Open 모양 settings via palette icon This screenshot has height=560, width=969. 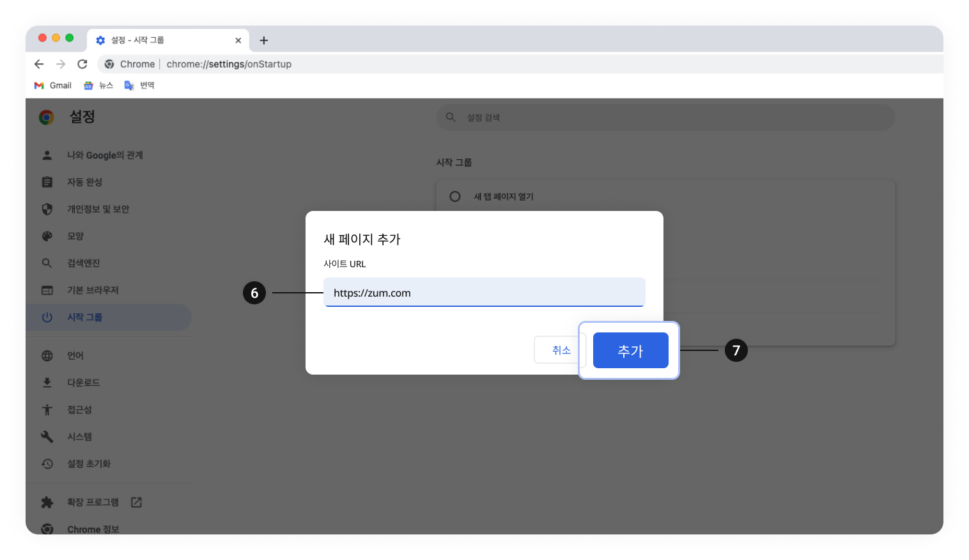pyautogui.click(x=47, y=235)
